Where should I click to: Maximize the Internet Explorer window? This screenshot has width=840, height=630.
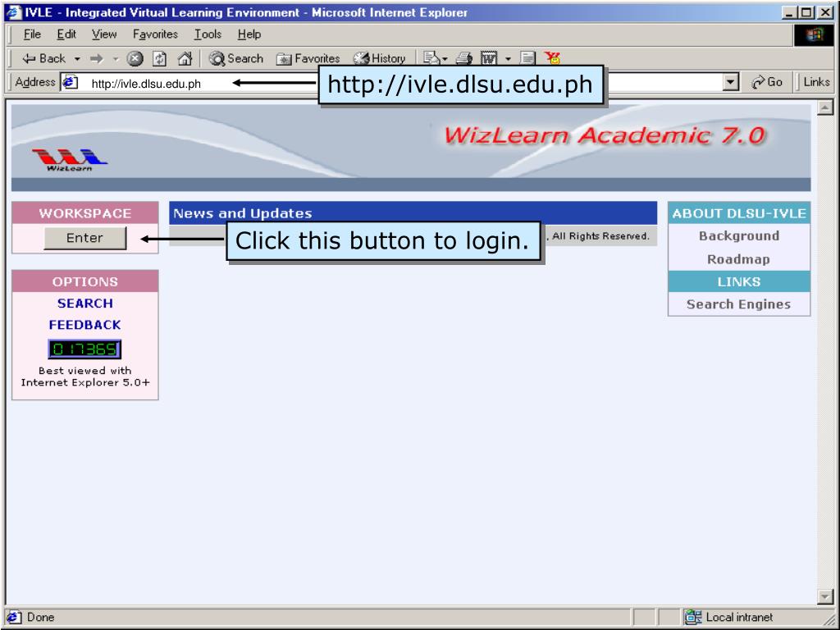point(806,12)
